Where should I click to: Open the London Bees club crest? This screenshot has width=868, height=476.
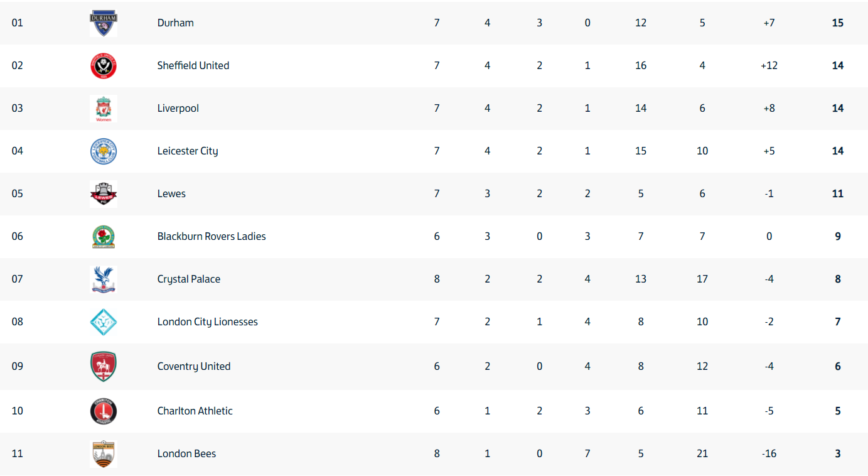[x=104, y=454]
